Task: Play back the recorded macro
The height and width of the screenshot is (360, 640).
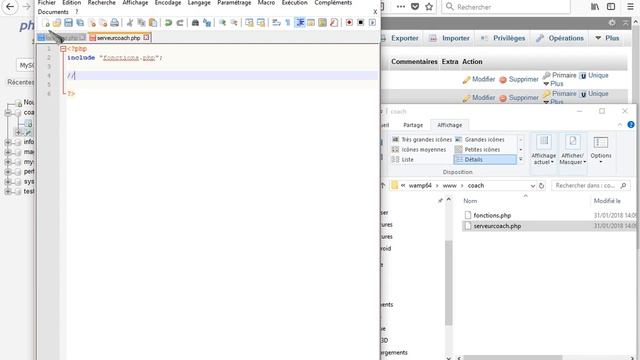Action: click(x=372, y=23)
